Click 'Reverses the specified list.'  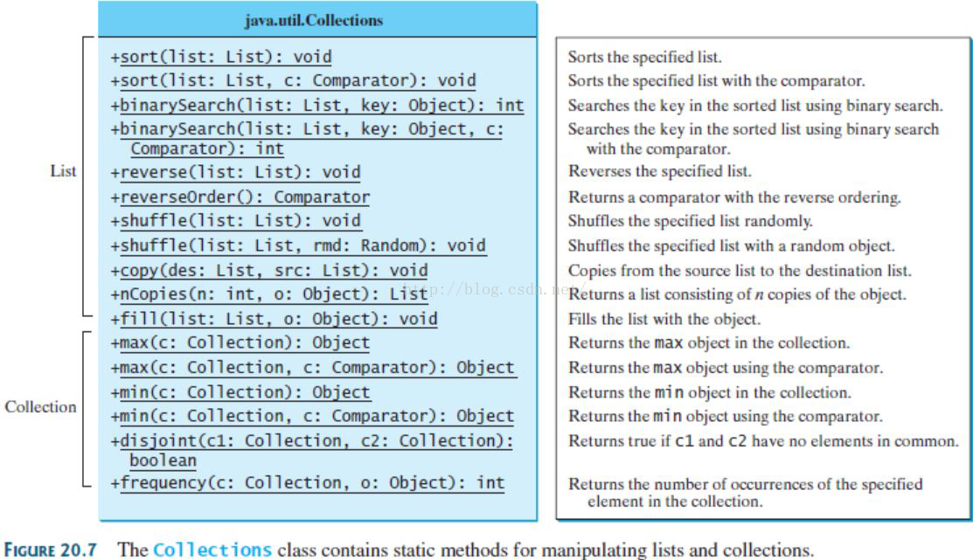(660, 171)
